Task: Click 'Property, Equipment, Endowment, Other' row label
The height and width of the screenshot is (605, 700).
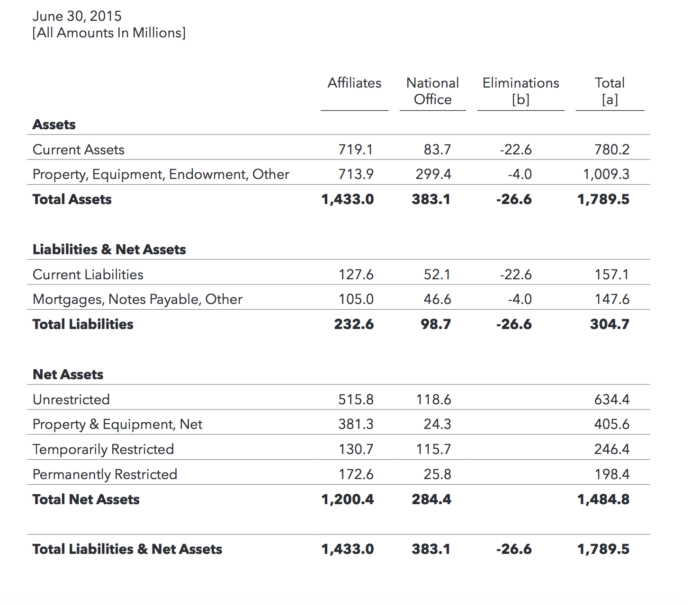Action: click(x=161, y=174)
